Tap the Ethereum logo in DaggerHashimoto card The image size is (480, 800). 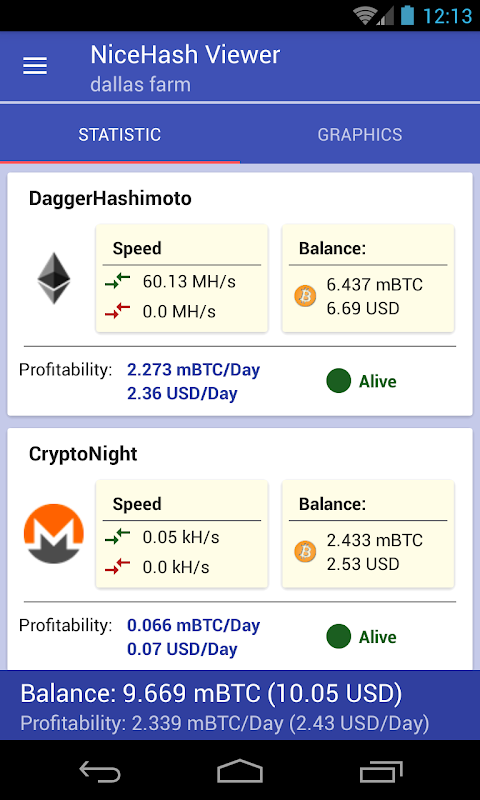click(54, 278)
